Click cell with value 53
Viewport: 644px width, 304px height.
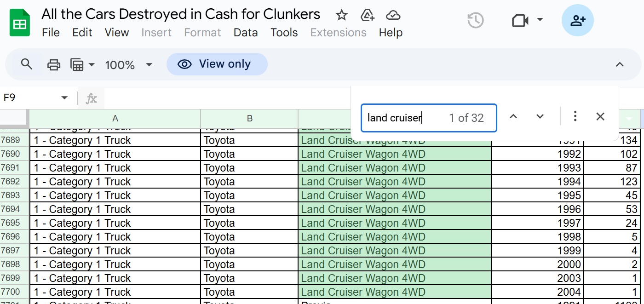click(x=612, y=209)
